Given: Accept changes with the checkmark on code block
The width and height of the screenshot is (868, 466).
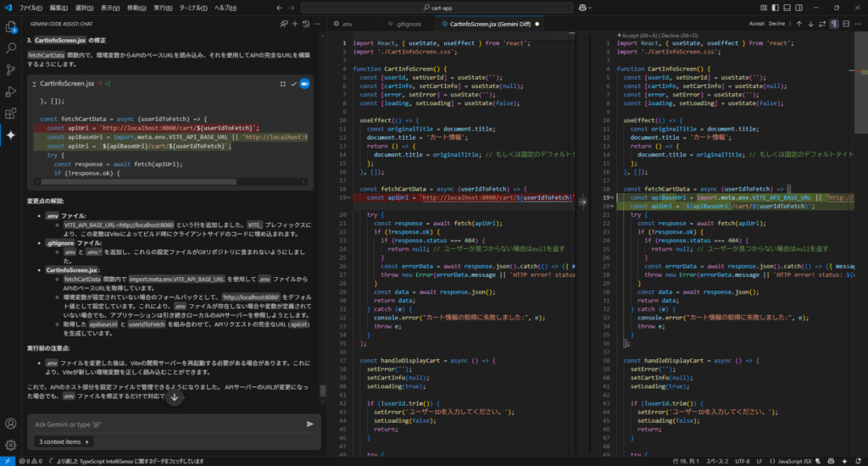Looking at the screenshot, I should click(293, 84).
